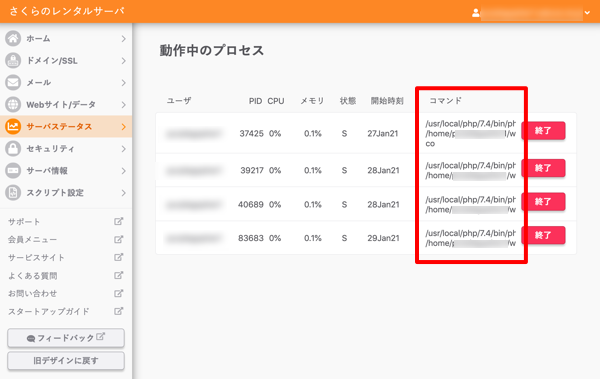This screenshot has width=600, height=379.
Task: Click PID value 39217
Action: coord(252,170)
